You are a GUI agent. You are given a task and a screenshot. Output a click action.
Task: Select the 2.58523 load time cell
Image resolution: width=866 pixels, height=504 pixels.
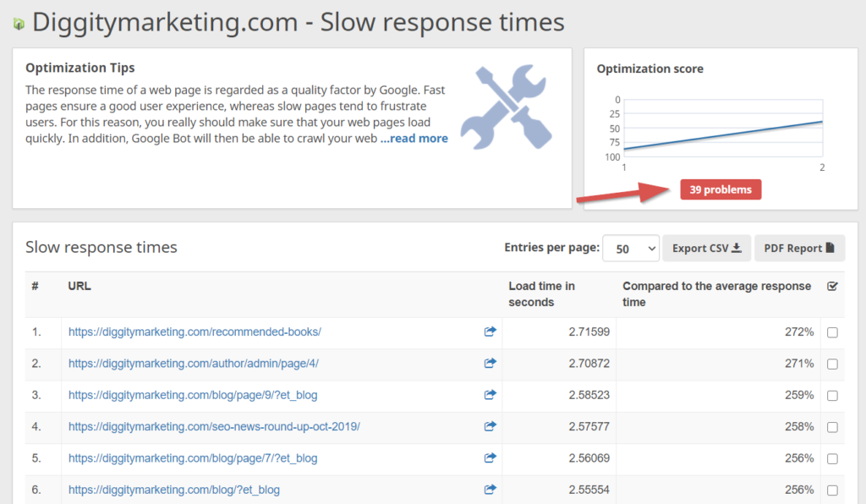589,395
